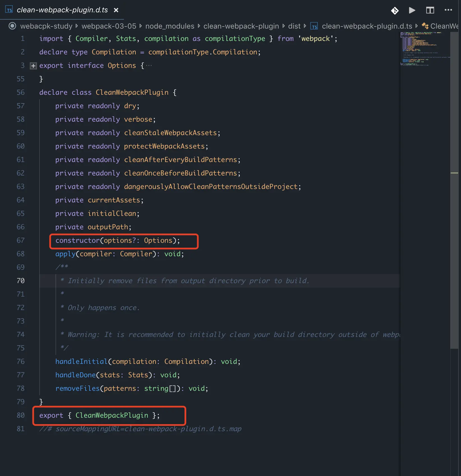The height and width of the screenshot is (476, 461).
Task: Click 'cleanOnceBeforeBuildPatterns' on line 62
Action: coord(181,173)
